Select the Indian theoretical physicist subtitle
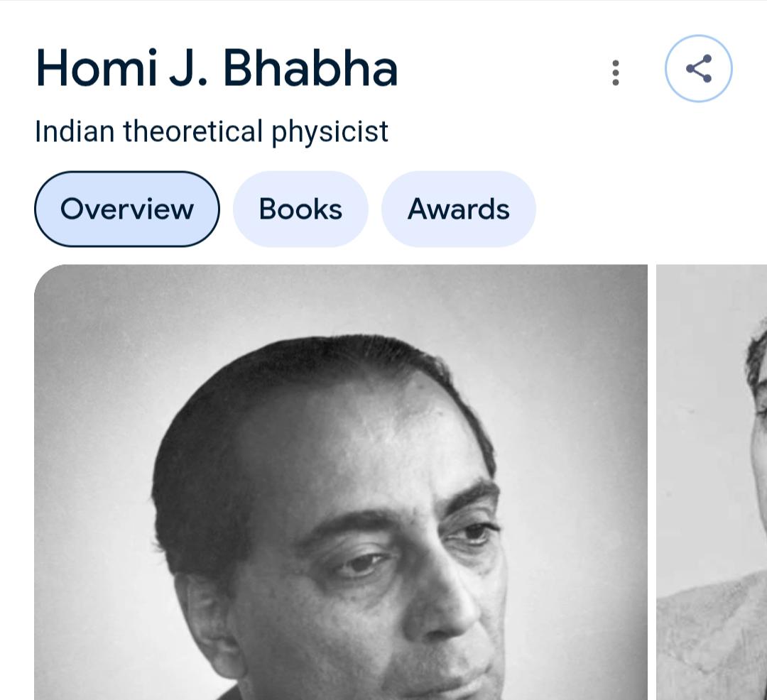 (211, 131)
